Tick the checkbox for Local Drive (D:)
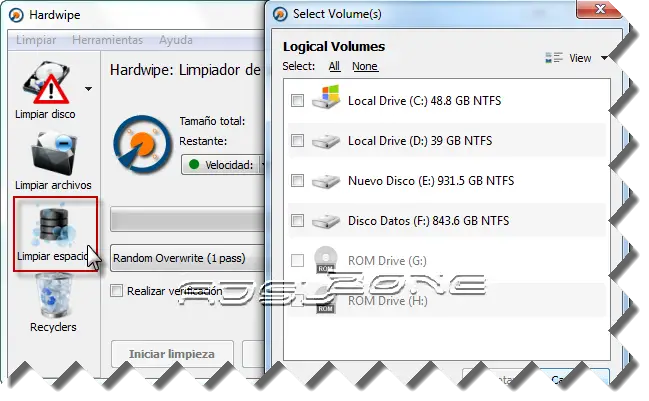This screenshot has height=401, width=649. pyautogui.click(x=297, y=140)
